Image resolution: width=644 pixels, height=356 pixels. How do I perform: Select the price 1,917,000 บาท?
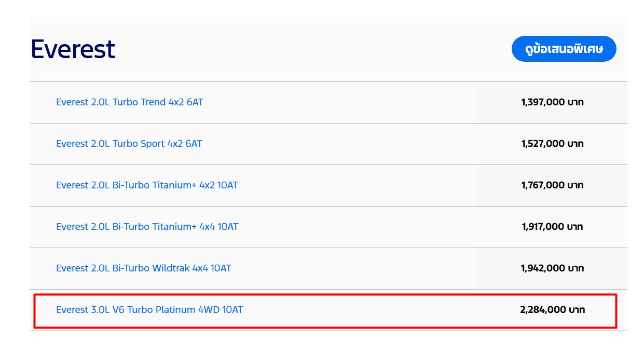click(552, 227)
